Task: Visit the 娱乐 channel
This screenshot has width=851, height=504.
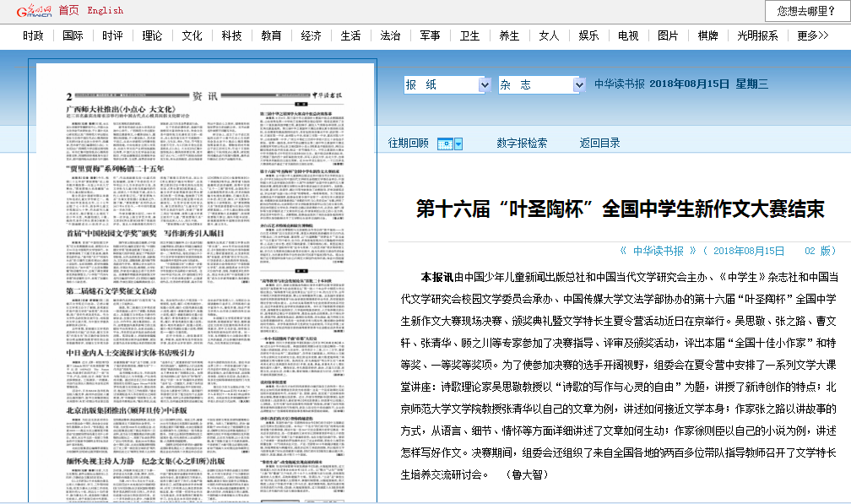Action: tap(589, 35)
